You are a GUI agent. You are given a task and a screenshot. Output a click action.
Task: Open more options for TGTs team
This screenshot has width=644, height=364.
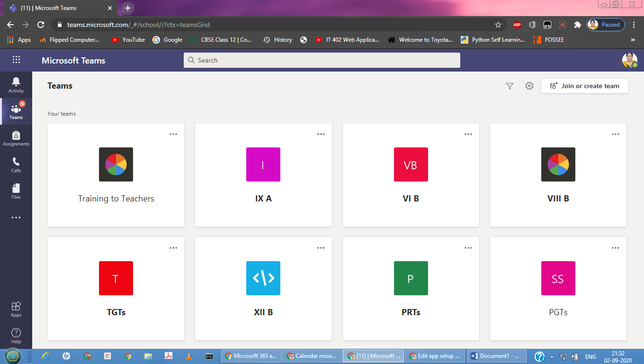tap(173, 248)
